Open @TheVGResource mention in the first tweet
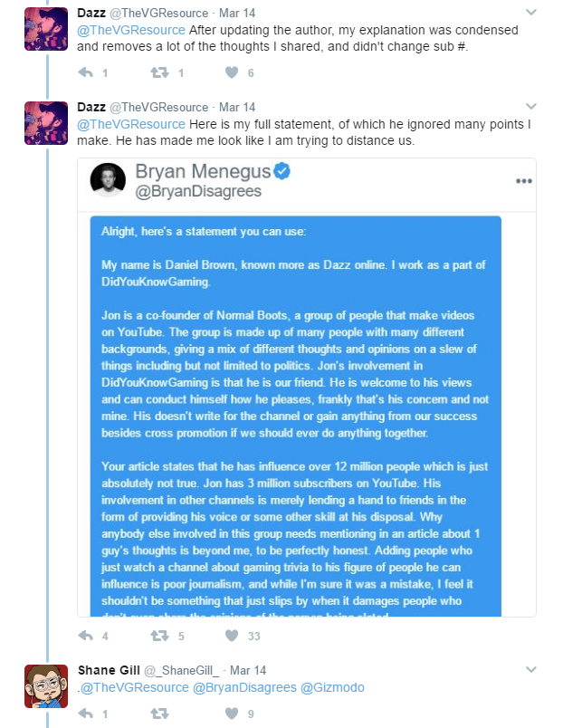The image size is (563, 728). tap(131, 30)
